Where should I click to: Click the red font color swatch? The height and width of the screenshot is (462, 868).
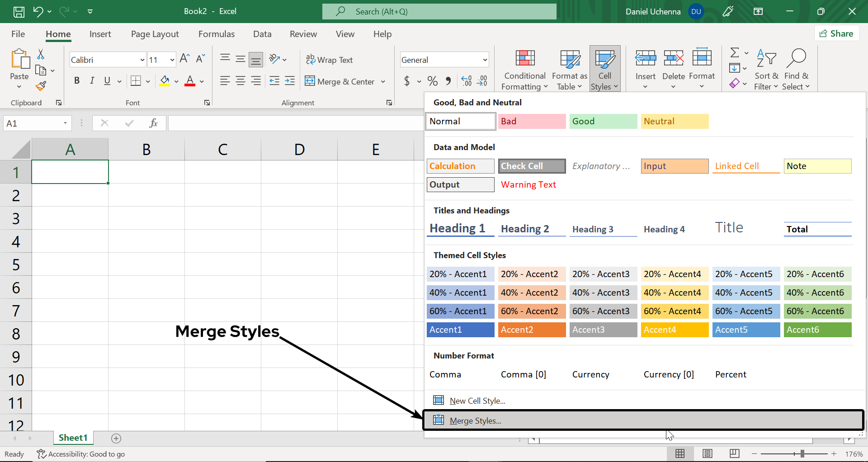pos(189,85)
